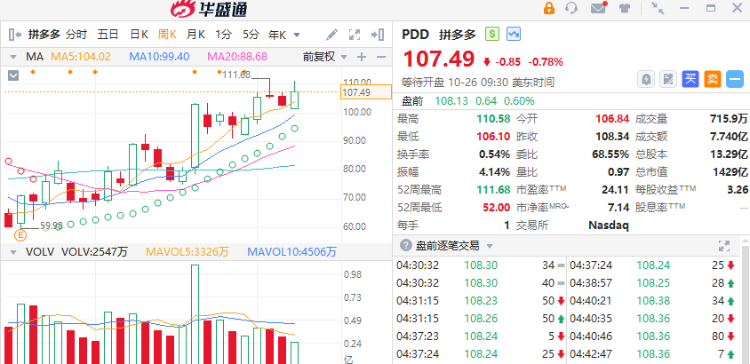Click the blue 买 buy button
Image resolution: width=750 pixels, height=364 pixels.
690,79
